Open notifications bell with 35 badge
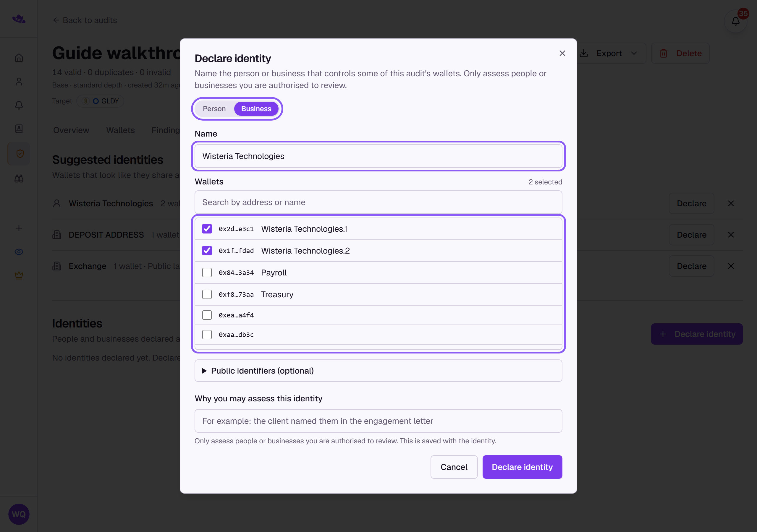757x532 pixels. 736,21
